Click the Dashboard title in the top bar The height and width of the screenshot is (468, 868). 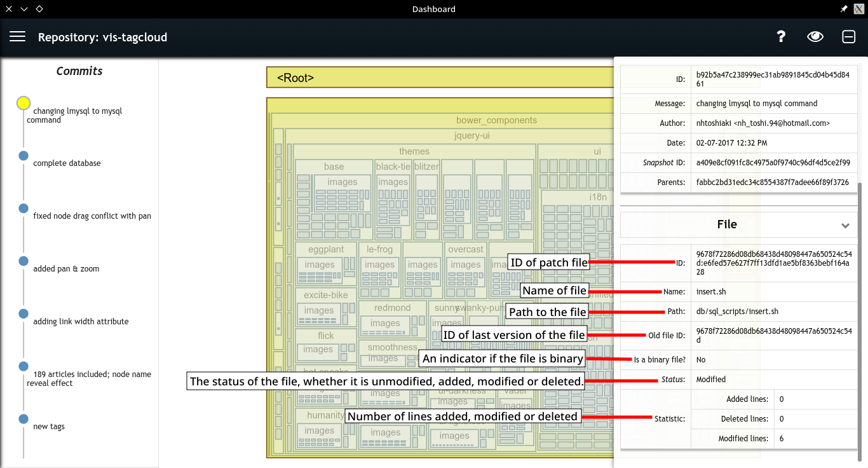434,9
